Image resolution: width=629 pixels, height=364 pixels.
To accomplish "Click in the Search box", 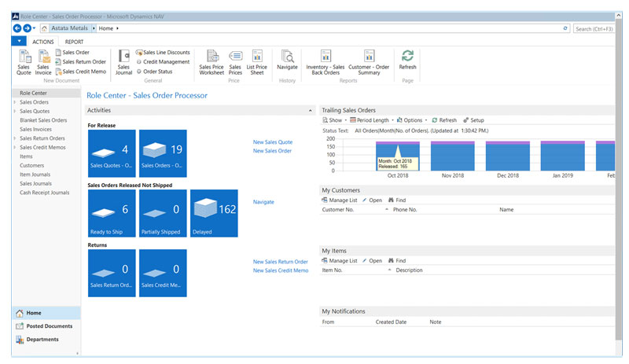I will tap(594, 28).
